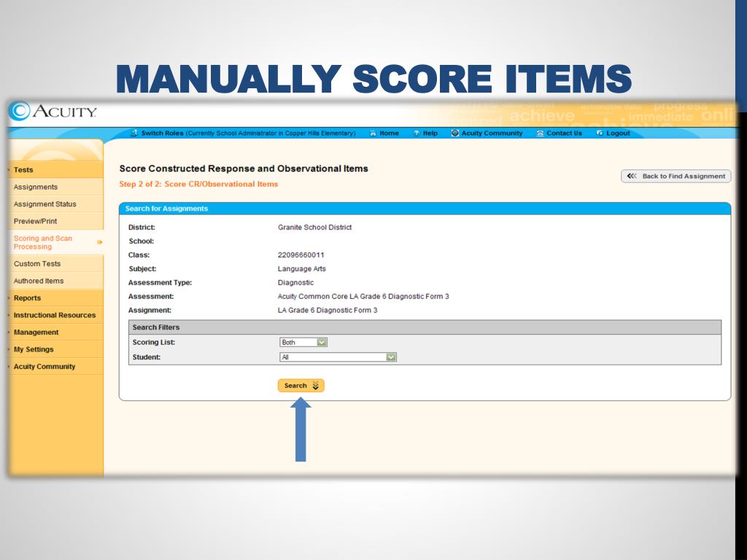Open Help in top navigation

pyautogui.click(x=430, y=133)
